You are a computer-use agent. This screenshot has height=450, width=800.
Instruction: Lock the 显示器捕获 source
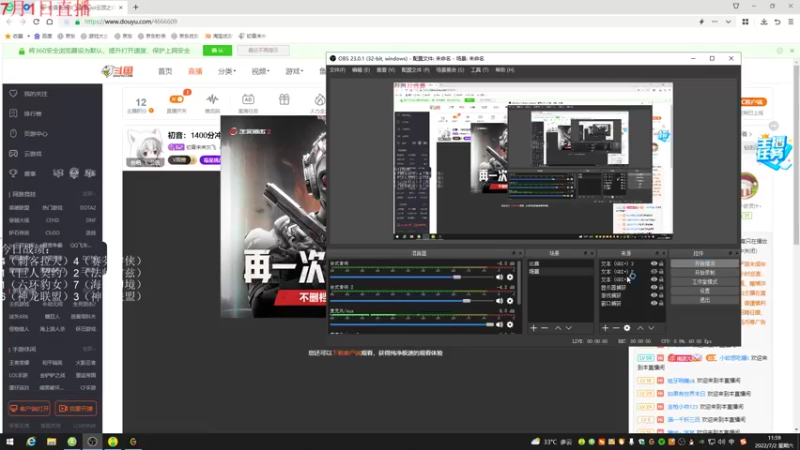[x=661, y=287]
